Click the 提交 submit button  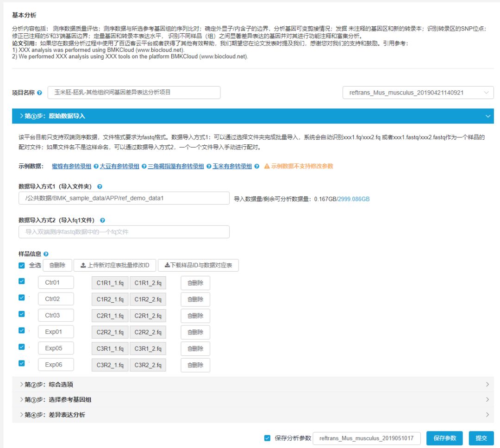481,438
